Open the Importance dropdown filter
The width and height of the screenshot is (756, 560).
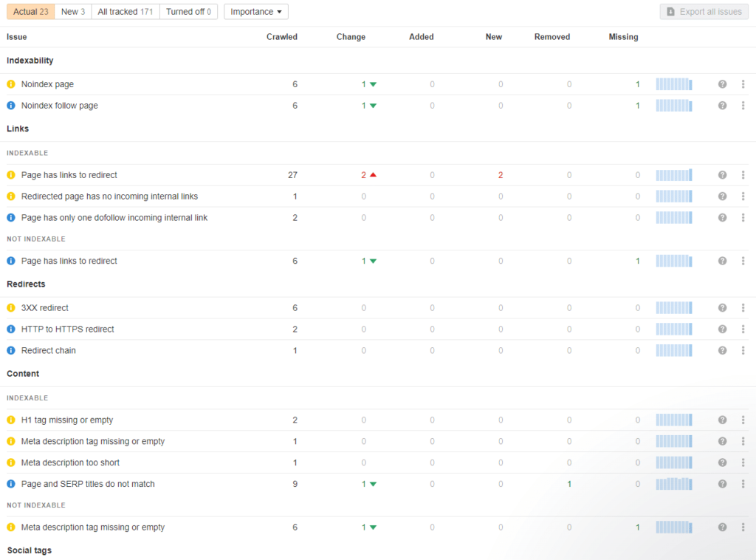(256, 12)
